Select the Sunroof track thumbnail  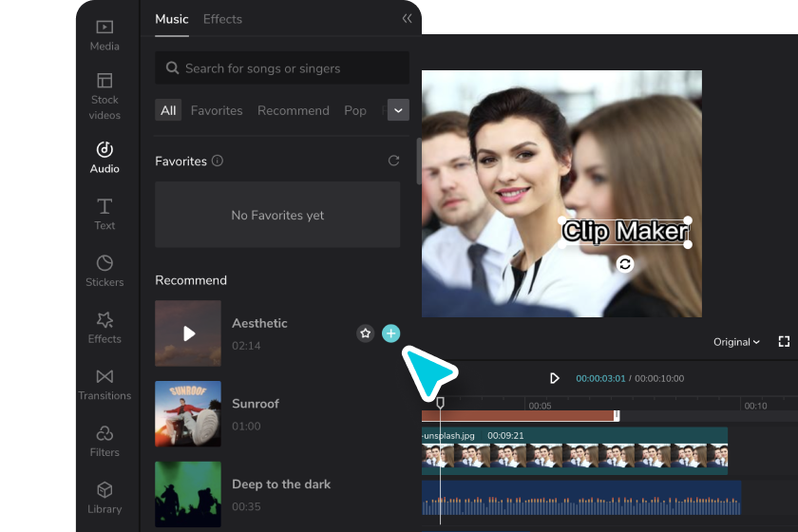tap(188, 414)
